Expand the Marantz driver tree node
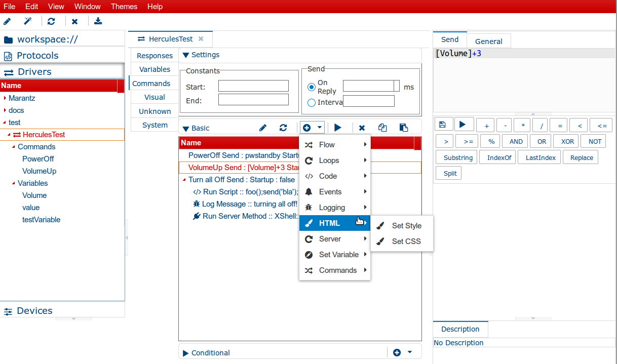Image resolution: width=617 pixels, height=364 pixels. tap(5, 98)
